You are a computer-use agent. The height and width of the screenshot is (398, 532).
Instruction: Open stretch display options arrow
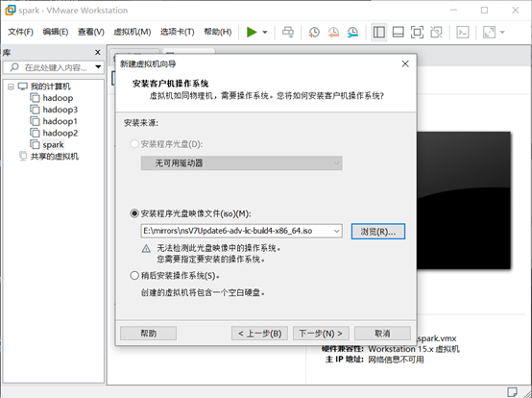coord(502,33)
